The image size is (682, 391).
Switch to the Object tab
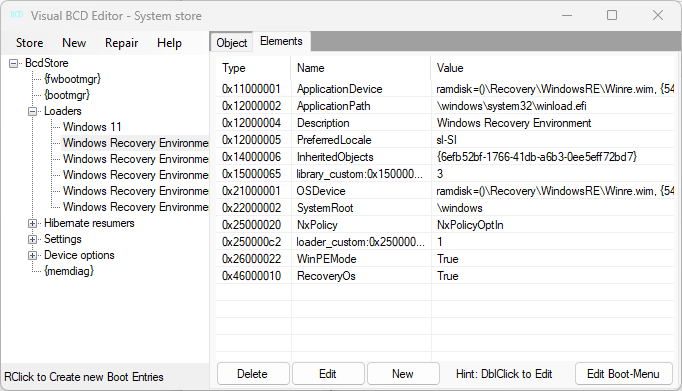[231, 43]
